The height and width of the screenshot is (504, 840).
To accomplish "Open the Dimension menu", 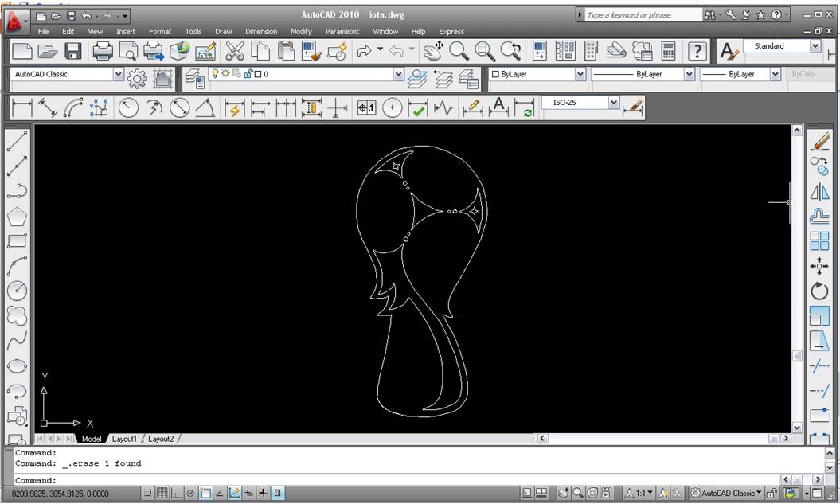I will [261, 32].
